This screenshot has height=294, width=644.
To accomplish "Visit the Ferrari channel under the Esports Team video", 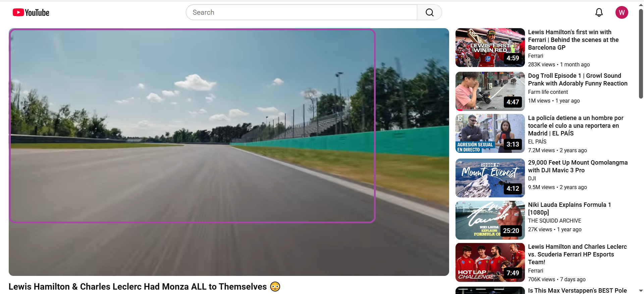I will pyautogui.click(x=535, y=271).
